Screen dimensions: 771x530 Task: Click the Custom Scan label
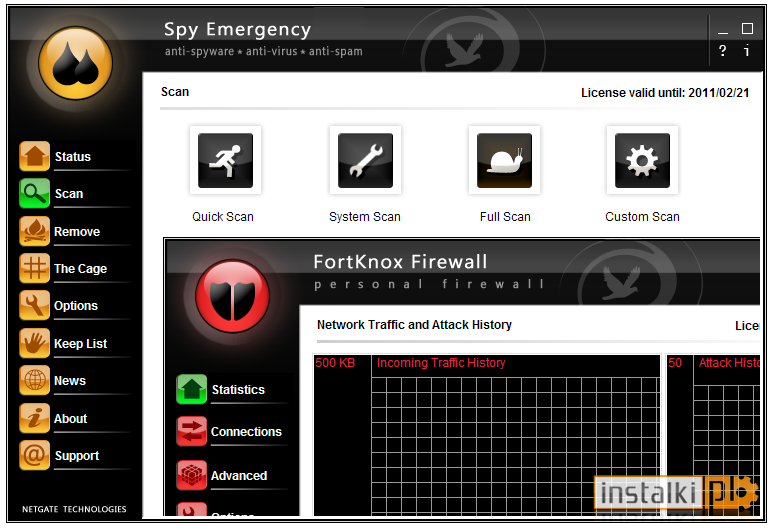(x=642, y=217)
